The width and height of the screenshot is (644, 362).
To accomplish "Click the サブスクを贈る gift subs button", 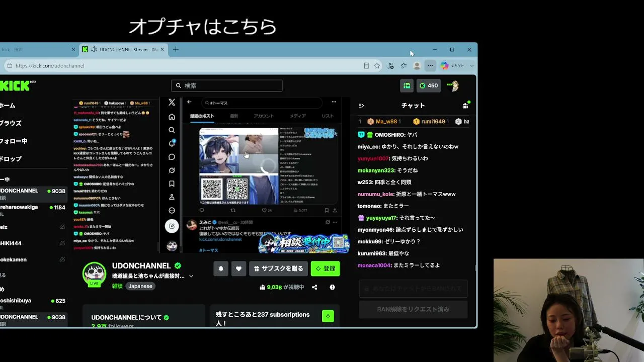I will (x=278, y=268).
